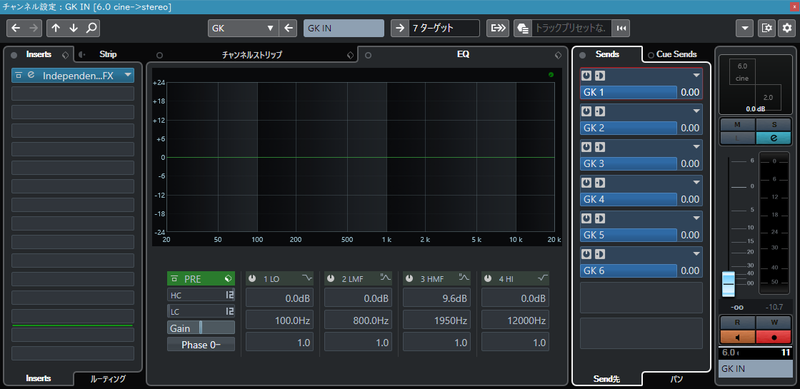Enable read automation R button
The width and height of the screenshot is (800, 389).
738,323
